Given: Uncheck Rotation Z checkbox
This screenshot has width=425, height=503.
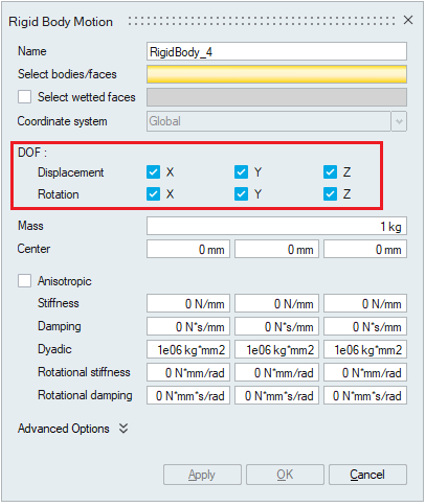Looking at the screenshot, I should (x=330, y=194).
